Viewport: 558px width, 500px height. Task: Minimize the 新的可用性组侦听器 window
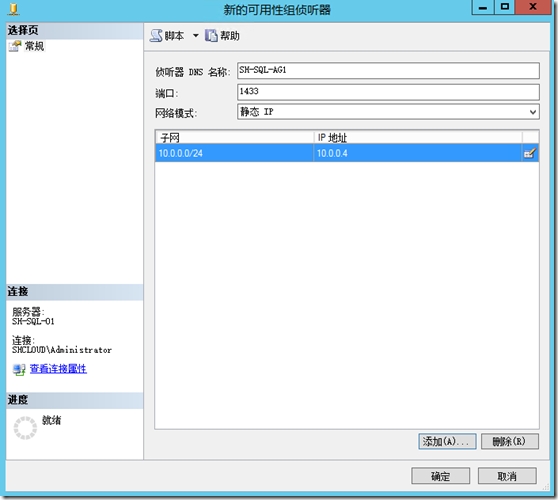pyautogui.click(x=483, y=7)
